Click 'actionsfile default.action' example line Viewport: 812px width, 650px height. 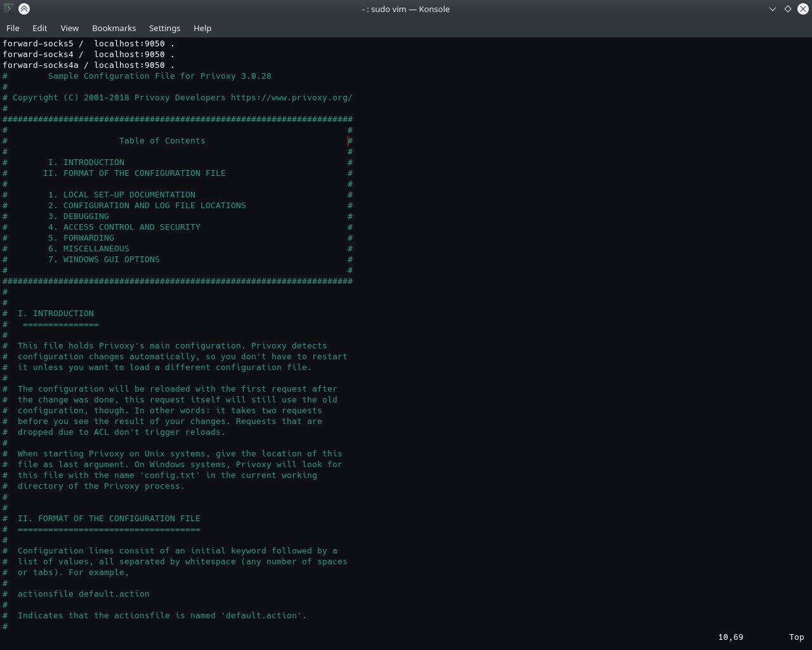pyautogui.click(x=84, y=594)
